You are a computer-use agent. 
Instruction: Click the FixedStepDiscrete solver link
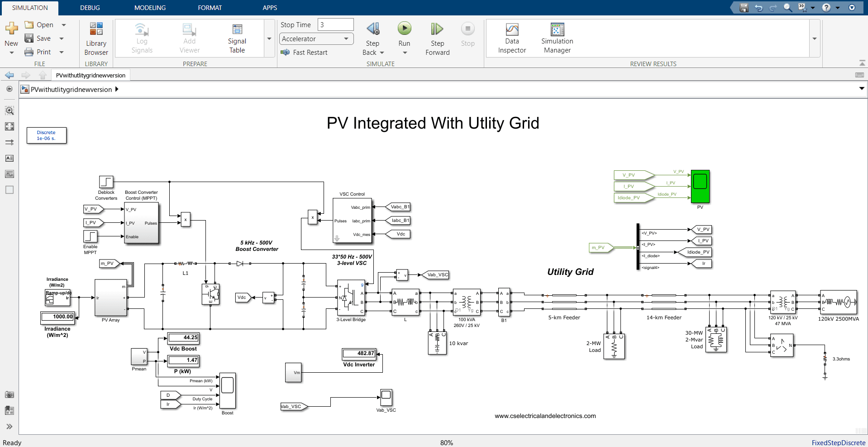click(838, 442)
